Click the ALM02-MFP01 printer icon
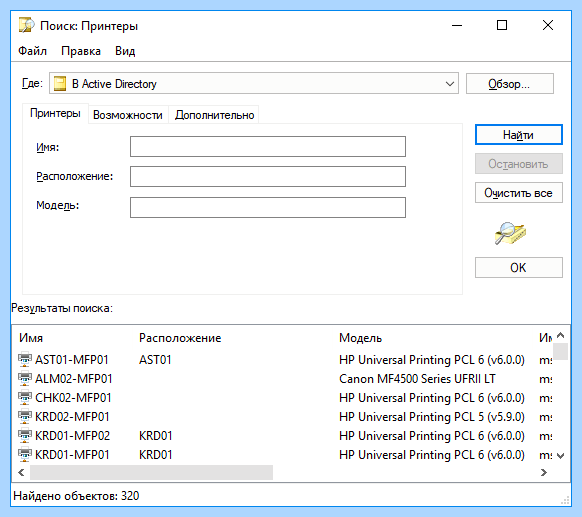The image size is (582, 517). [25, 378]
